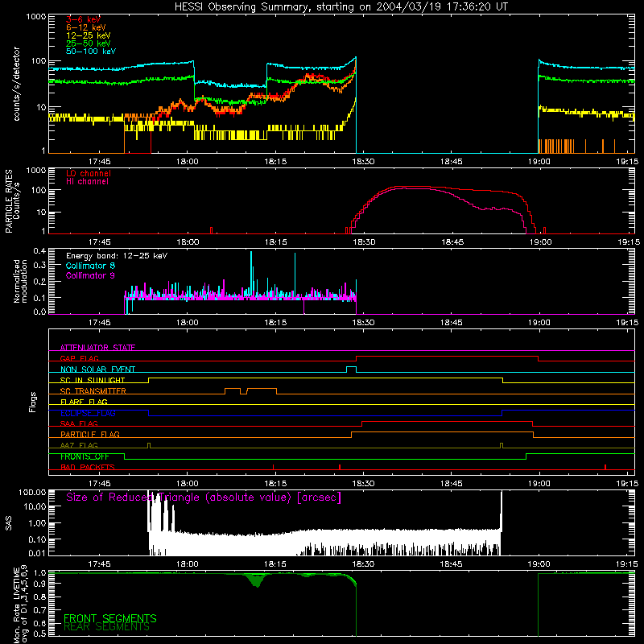Click the Normalized modulation axis label
This screenshot has height=644, width=644.
coord(20,281)
